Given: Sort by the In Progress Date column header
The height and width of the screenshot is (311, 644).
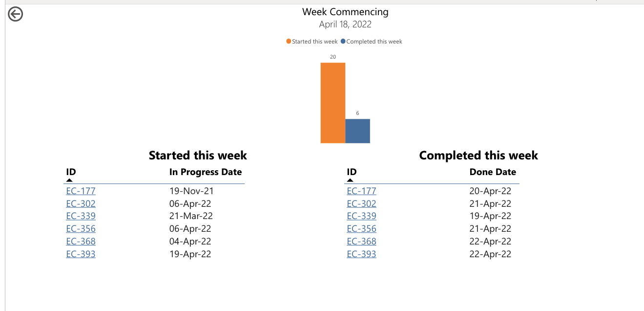Looking at the screenshot, I should tap(205, 172).
